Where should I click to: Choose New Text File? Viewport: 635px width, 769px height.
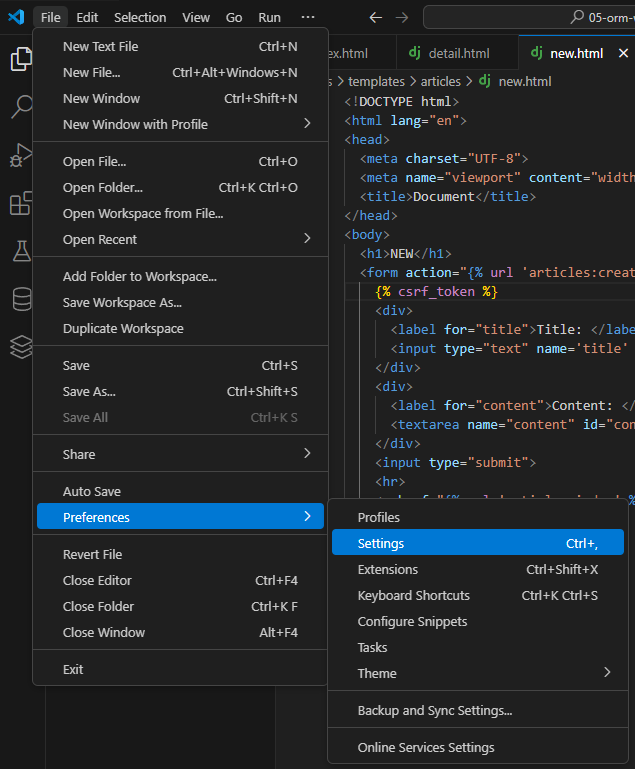[x=180, y=47]
